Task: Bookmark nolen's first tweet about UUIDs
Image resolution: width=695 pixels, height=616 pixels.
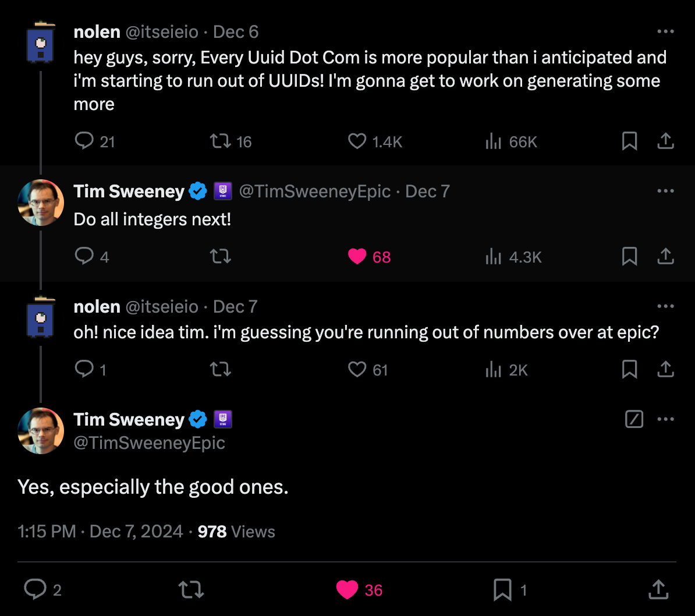Action: coord(629,141)
